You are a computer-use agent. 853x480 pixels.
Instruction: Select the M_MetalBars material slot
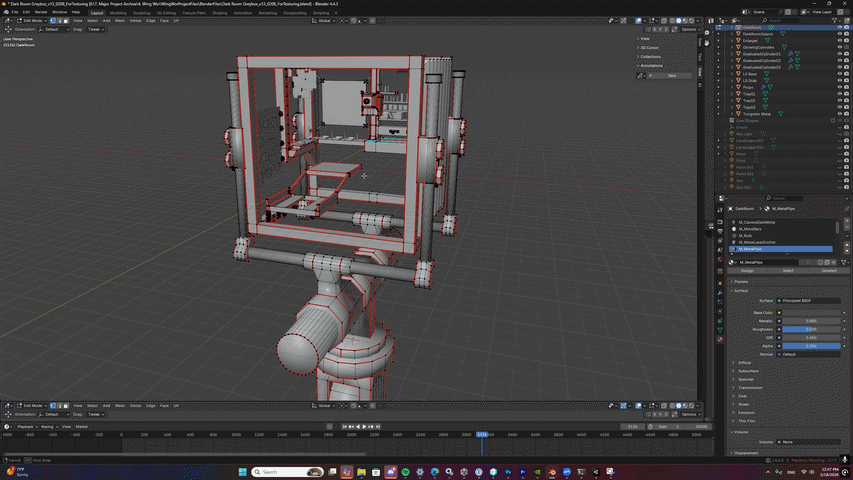click(x=781, y=229)
